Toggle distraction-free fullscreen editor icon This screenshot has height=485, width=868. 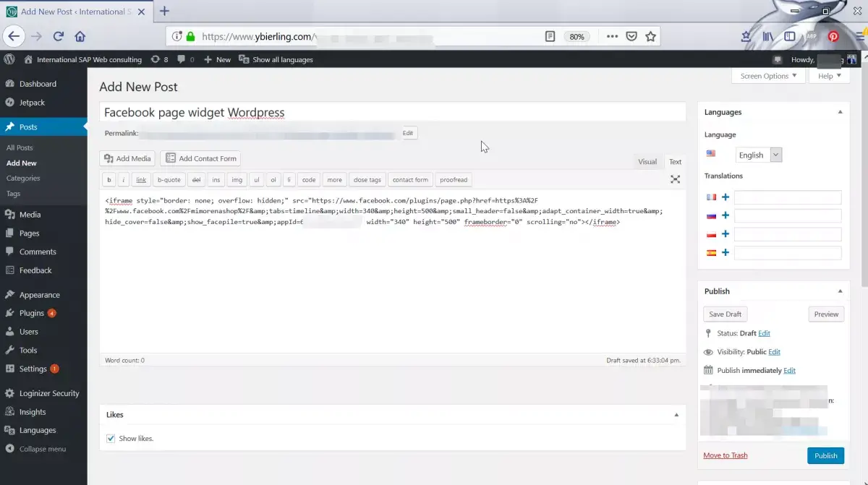675,179
